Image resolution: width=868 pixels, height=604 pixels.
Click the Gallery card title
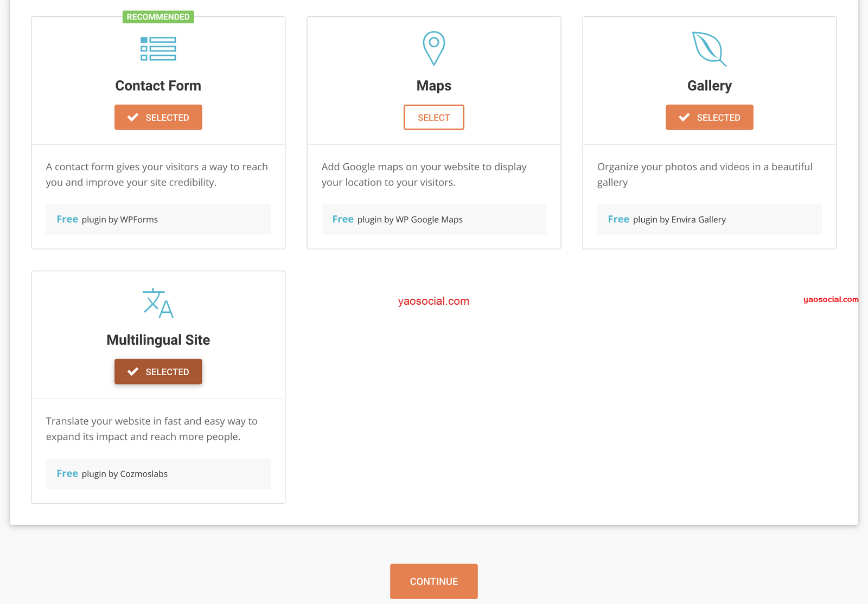coord(709,86)
